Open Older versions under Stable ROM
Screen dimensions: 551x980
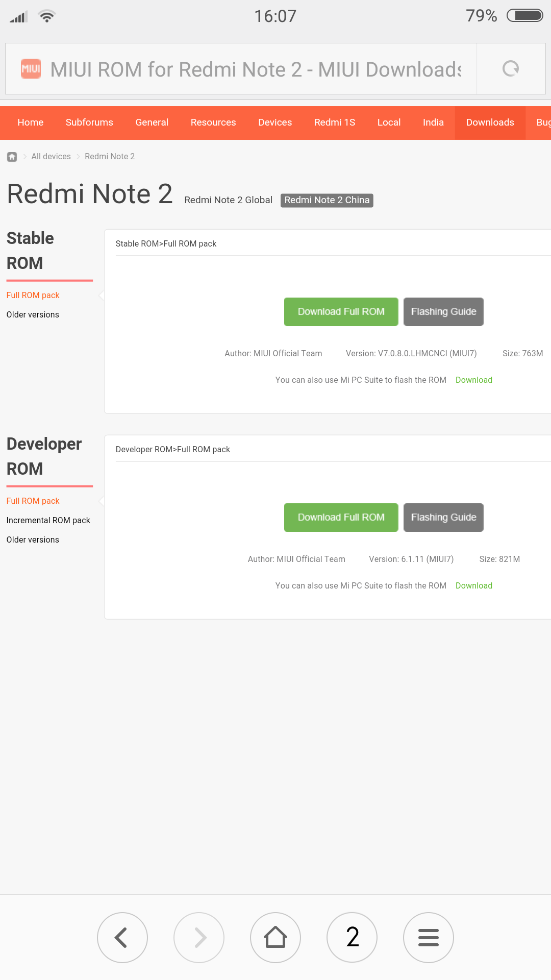(x=33, y=315)
